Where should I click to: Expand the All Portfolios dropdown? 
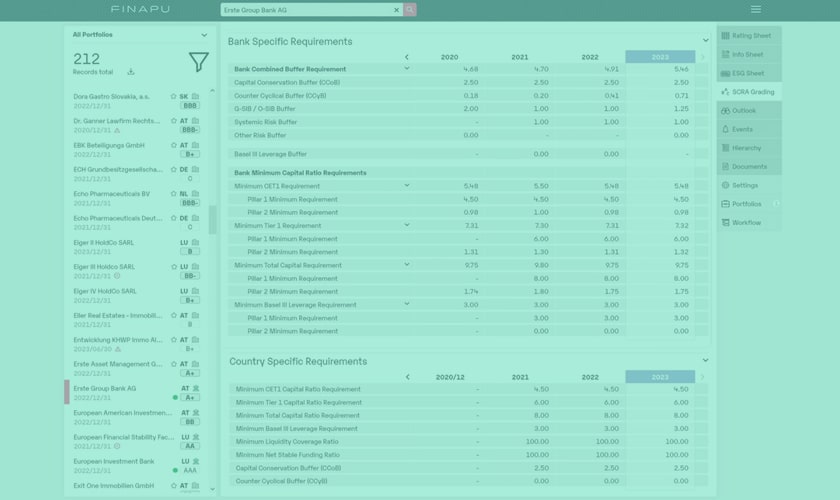pos(204,35)
